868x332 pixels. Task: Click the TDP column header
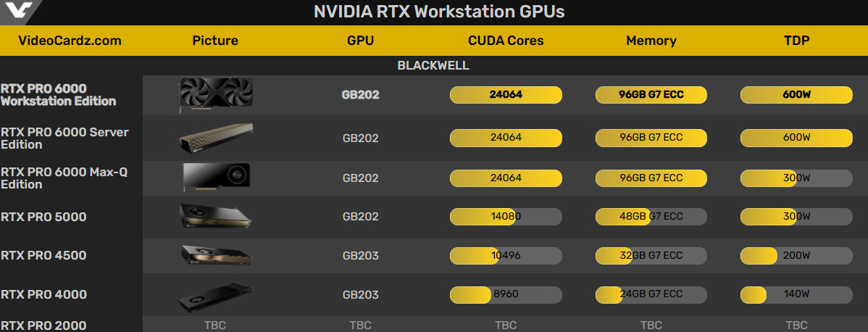[796, 41]
